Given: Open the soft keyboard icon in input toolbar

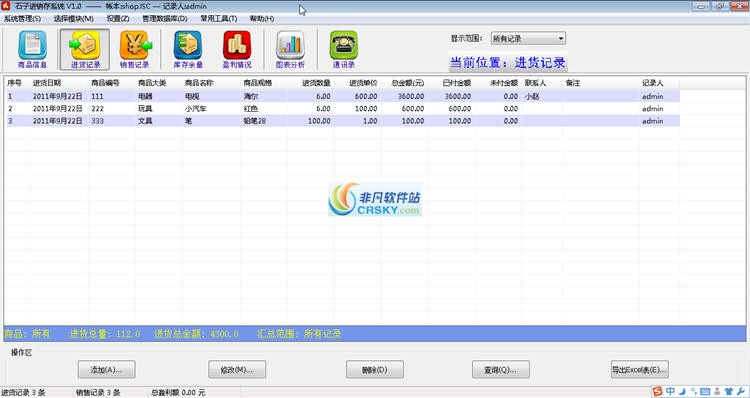Looking at the screenshot, I should pyautogui.click(x=705, y=391).
